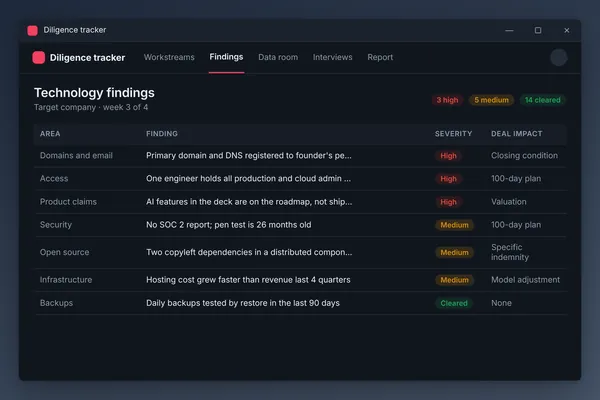
Task: Open the Hosting cost grew faster finding
Action: [x=248, y=280]
